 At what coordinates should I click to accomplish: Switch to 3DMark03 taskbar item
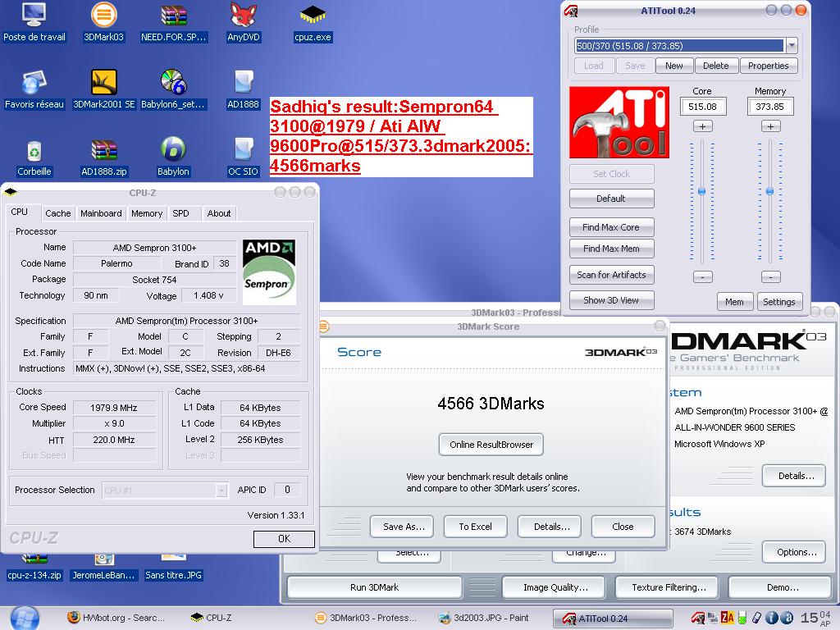tap(366, 618)
